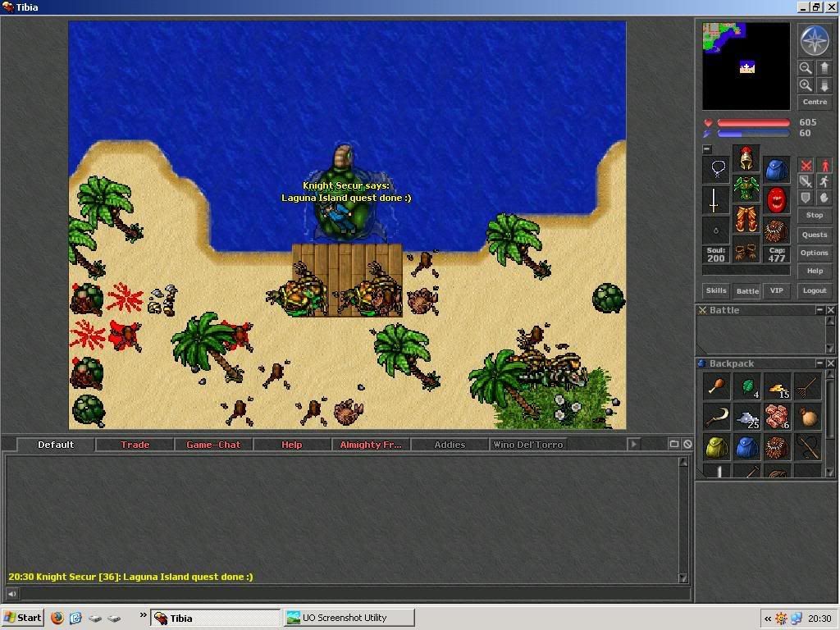
Task: Minimize the Backpack panel
Action: 819,363
